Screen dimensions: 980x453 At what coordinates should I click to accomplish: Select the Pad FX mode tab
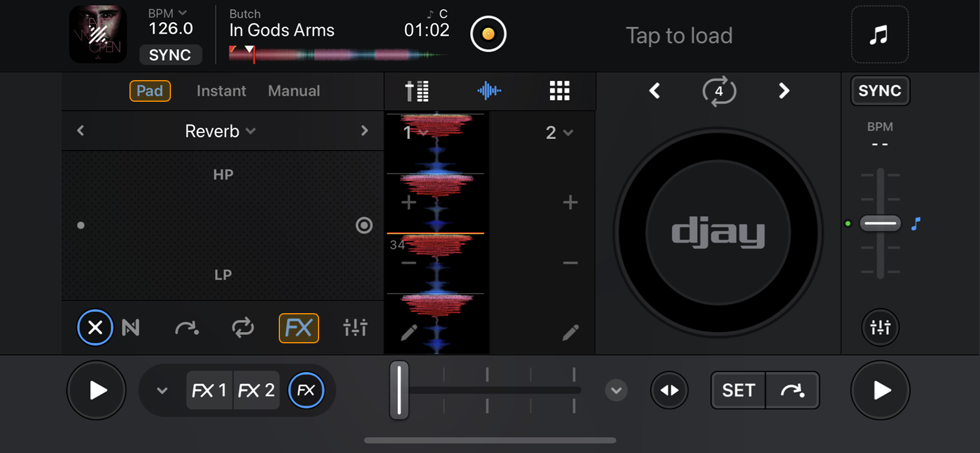coord(150,91)
